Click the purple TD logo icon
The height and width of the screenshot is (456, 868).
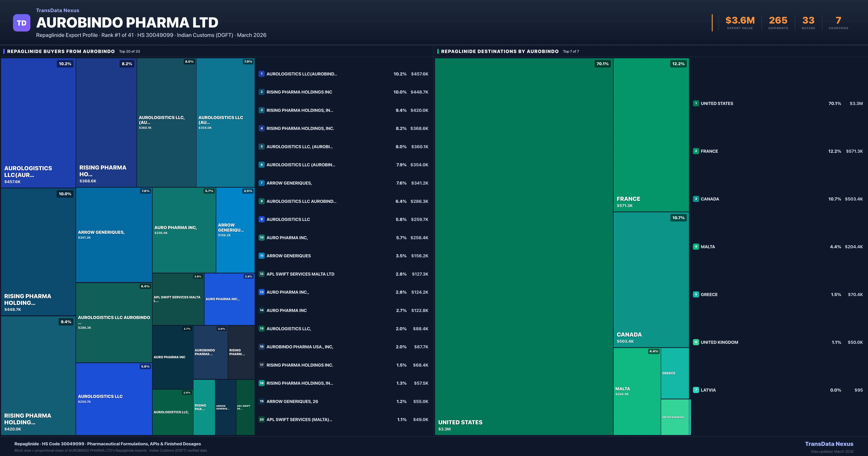pyautogui.click(x=22, y=23)
